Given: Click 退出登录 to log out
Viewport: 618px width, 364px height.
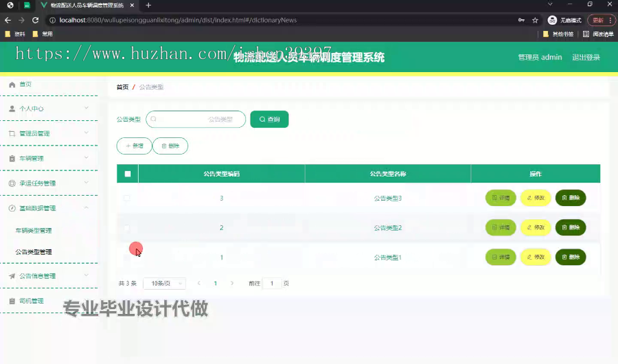Looking at the screenshot, I should tap(586, 58).
